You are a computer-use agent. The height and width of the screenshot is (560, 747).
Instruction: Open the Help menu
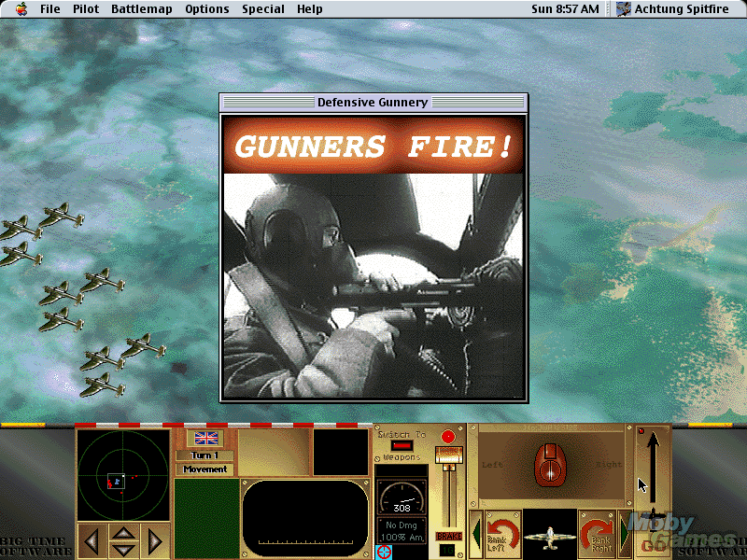click(x=310, y=9)
